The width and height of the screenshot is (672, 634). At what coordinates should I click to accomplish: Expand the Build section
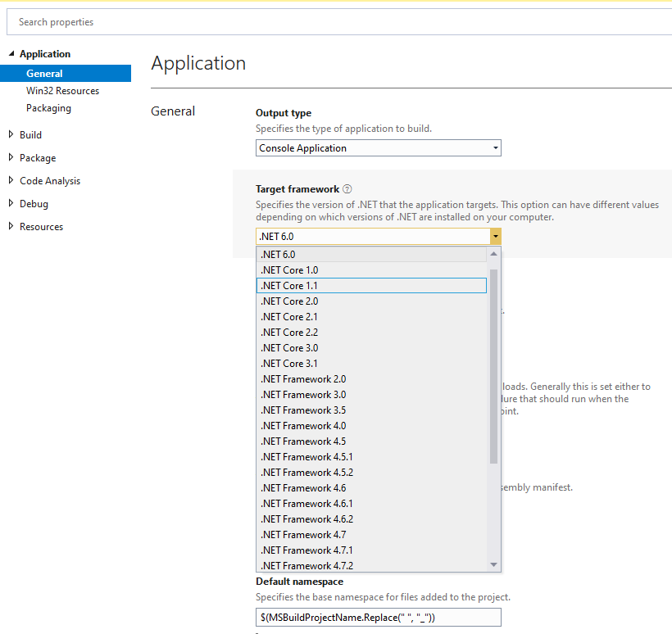[x=11, y=134]
